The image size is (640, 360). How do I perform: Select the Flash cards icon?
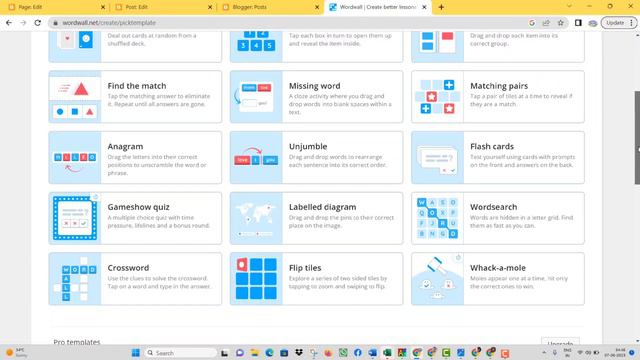[x=438, y=158]
